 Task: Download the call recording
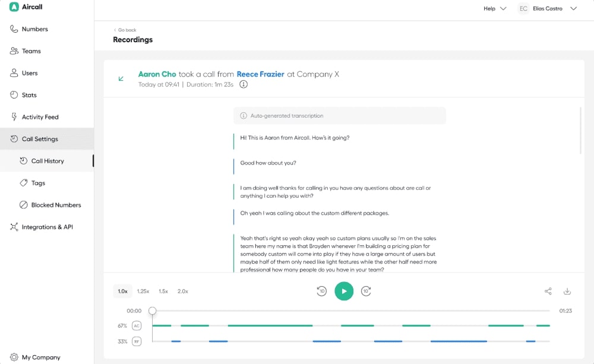pos(567,291)
